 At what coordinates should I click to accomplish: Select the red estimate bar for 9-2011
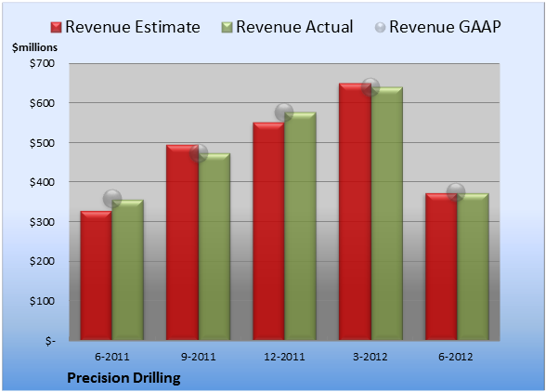point(182,242)
